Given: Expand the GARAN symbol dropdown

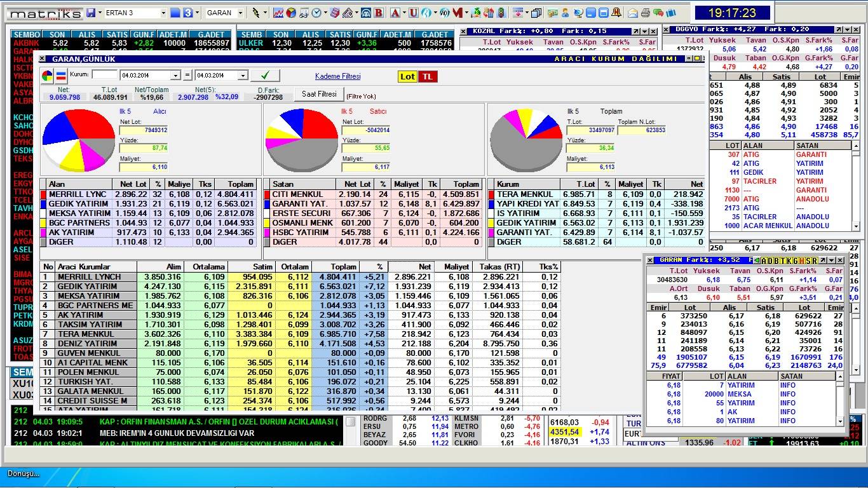Looking at the screenshot, I should click(x=241, y=13).
